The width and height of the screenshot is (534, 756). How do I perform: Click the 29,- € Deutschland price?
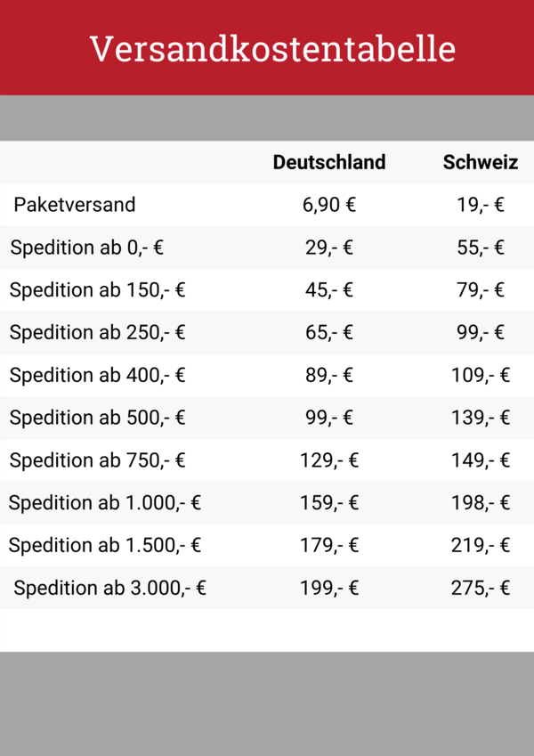point(329,248)
